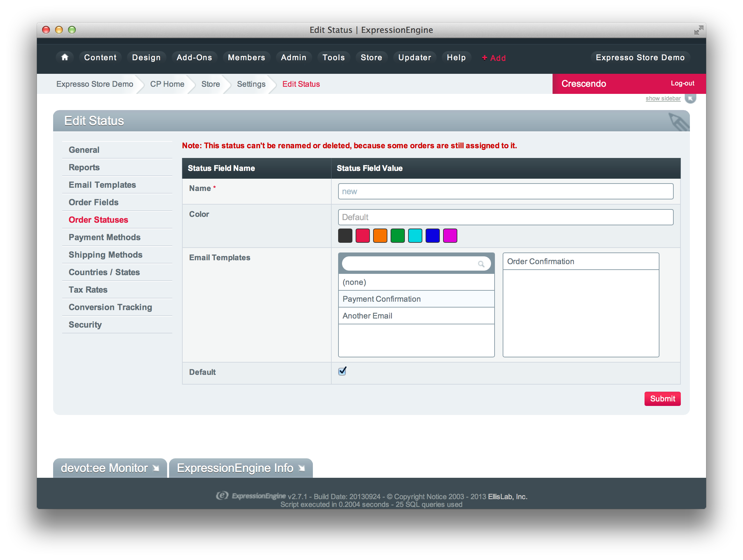Open Reports settings in sidebar
743x560 pixels.
point(117,167)
